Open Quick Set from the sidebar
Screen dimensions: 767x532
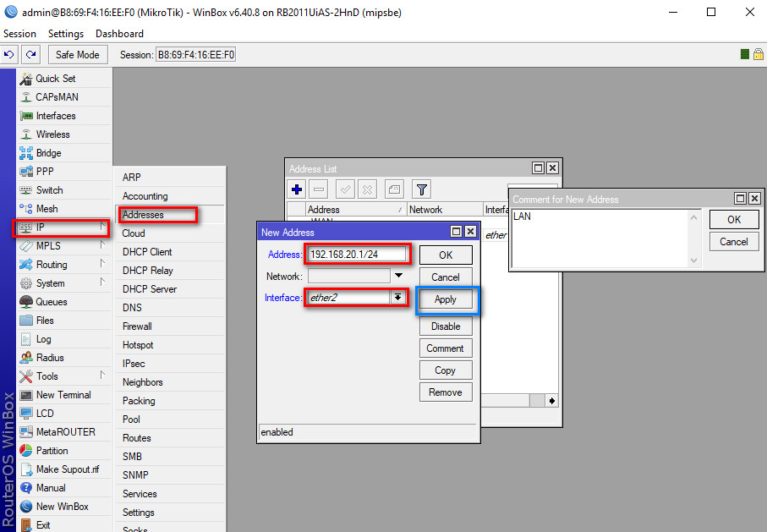click(x=55, y=79)
